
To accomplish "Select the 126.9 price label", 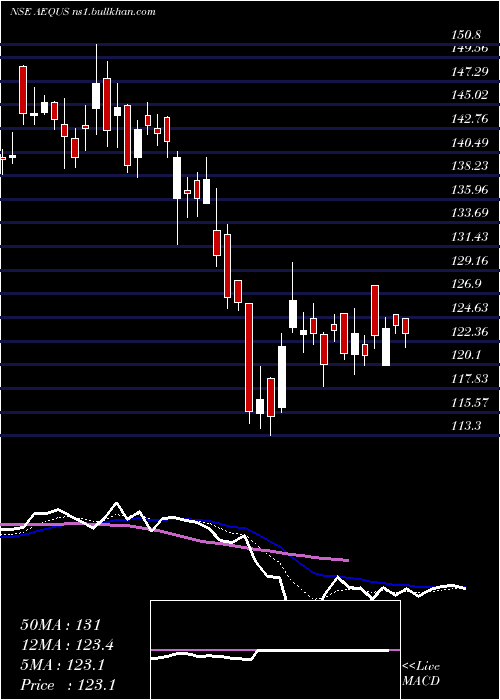I will (x=467, y=284).
